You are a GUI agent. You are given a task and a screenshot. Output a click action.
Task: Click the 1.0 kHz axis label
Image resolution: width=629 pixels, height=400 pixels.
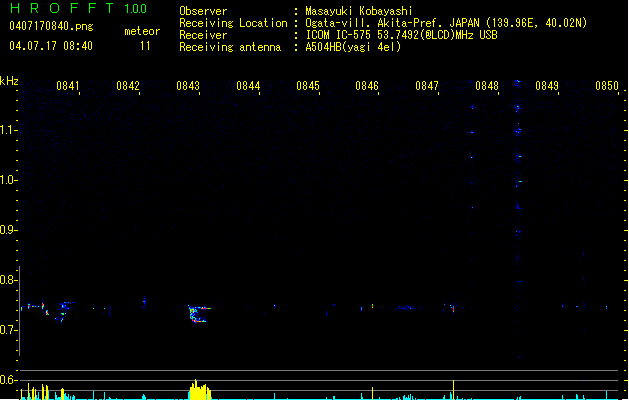tap(8, 180)
